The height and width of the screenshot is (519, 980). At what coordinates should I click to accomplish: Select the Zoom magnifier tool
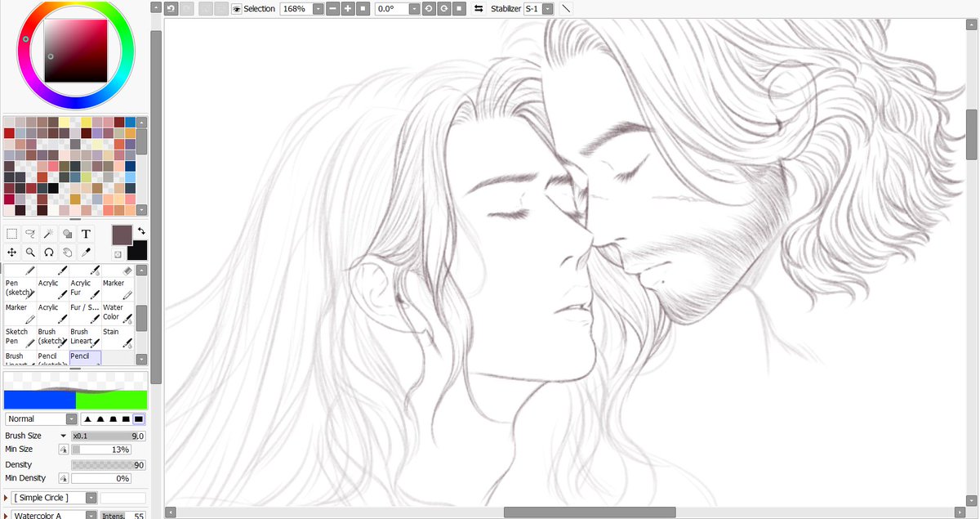[30, 253]
